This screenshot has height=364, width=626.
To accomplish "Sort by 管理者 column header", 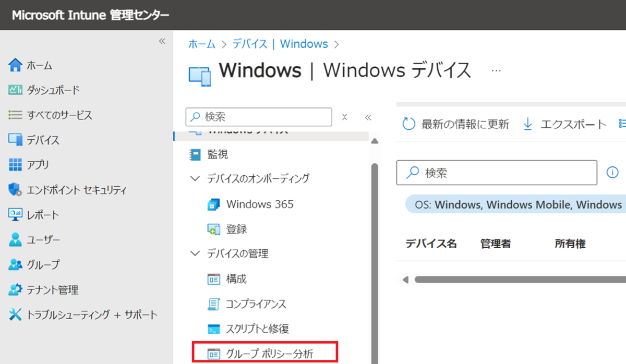I will [x=496, y=244].
